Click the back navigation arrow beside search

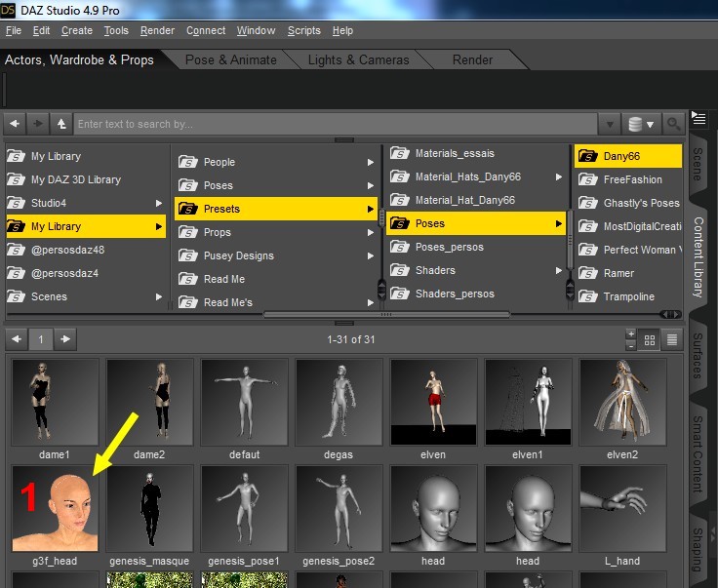pos(15,124)
